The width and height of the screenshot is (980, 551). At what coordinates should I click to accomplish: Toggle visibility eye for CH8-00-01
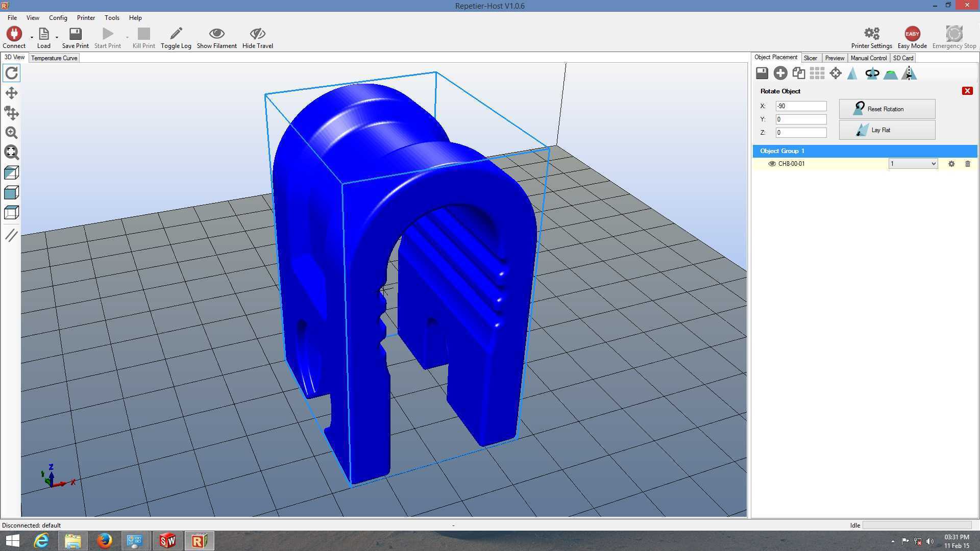click(x=772, y=164)
